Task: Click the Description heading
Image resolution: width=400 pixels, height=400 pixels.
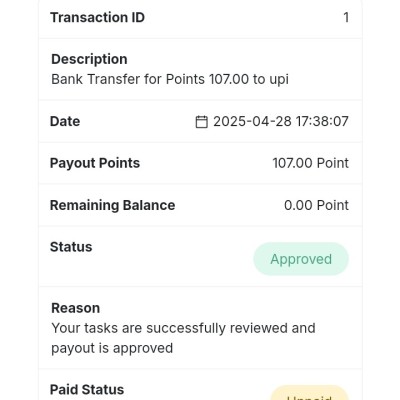Action: coord(89,59)
